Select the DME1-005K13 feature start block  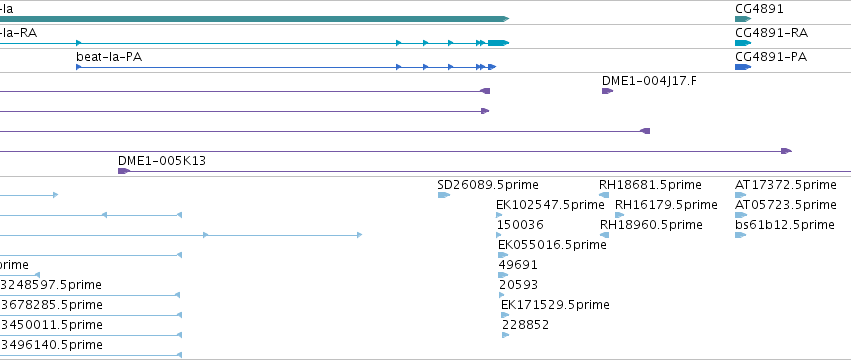pyautogui.click(x=124, y=171)
